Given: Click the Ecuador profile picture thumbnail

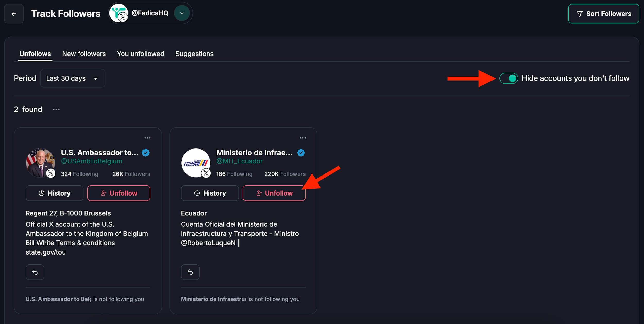Looking at the screenshot, I should 195,163.
